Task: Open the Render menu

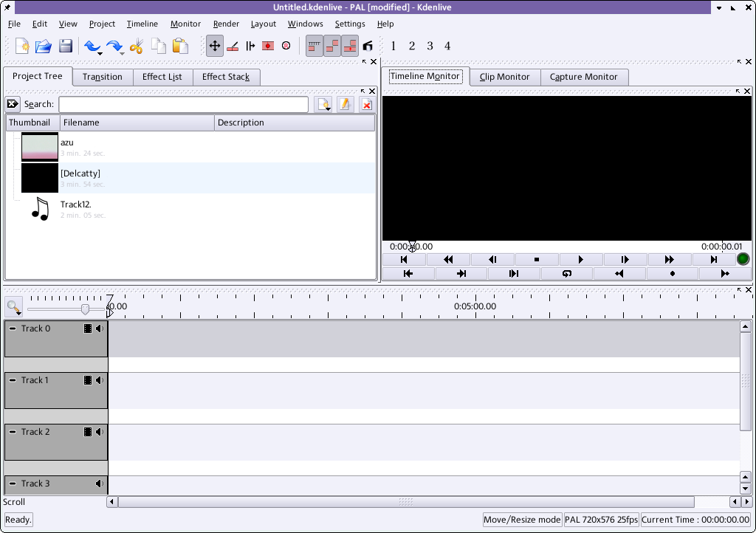Action: 226,24
